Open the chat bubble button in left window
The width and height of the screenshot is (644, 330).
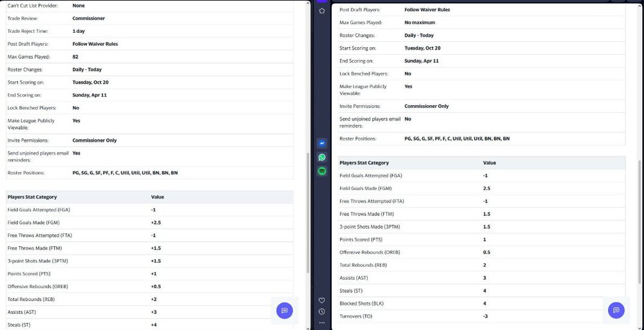point(285,311)
